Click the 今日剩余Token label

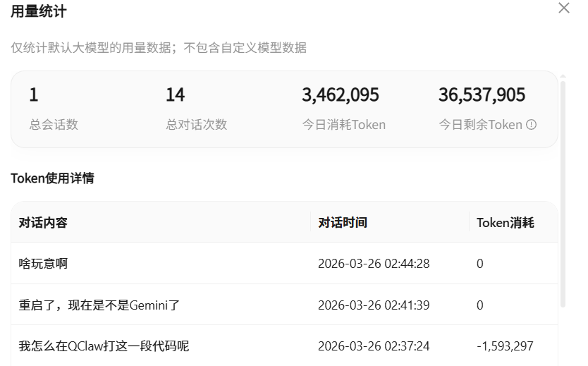480,125
